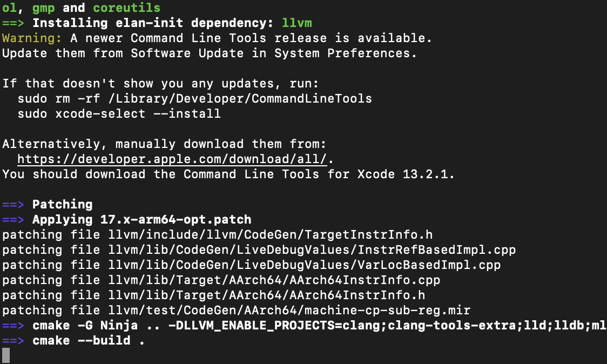Click the yellow Warning: label
This screenshot has width=607, height=364.
[x=32, y=38]
